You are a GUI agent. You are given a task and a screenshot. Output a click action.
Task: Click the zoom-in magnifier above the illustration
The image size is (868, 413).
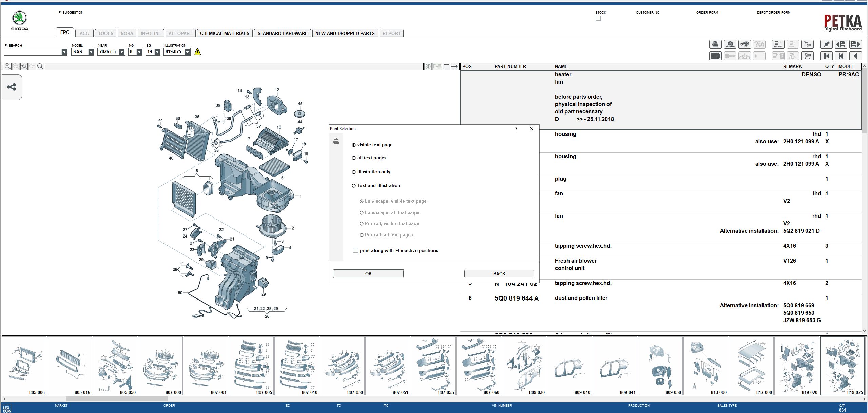(7, 66)
